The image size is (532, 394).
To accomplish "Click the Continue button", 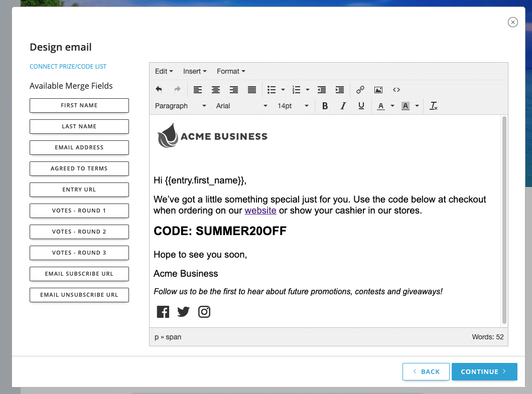I will click(x=484, y=371).
